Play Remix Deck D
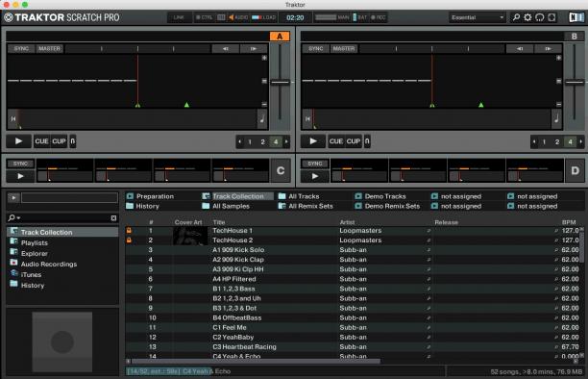The height and width of the screenshot is (379, 588). point(315,176)
